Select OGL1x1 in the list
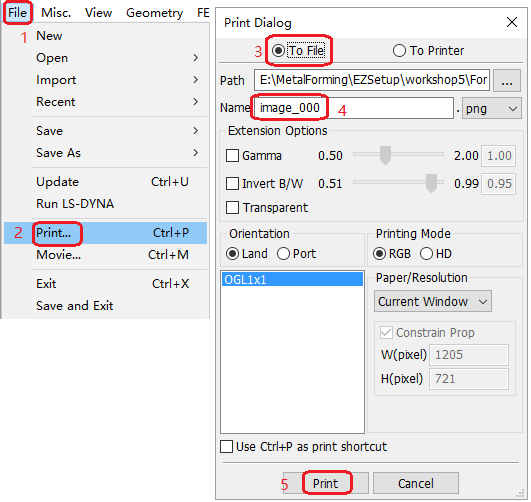531x502 pixels. [292, 280]
